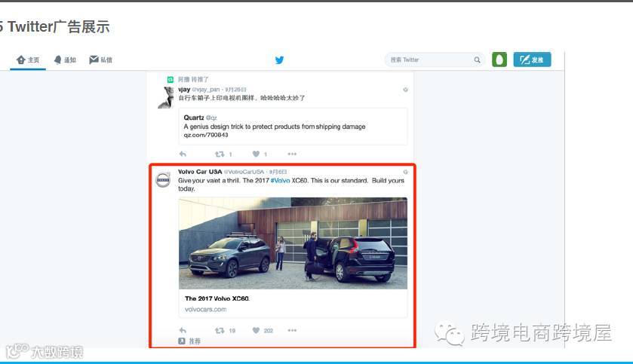Viewport: 633px width, 364px height.
Task: Open direct messages tab (私信)
Action: coord(100,60)
